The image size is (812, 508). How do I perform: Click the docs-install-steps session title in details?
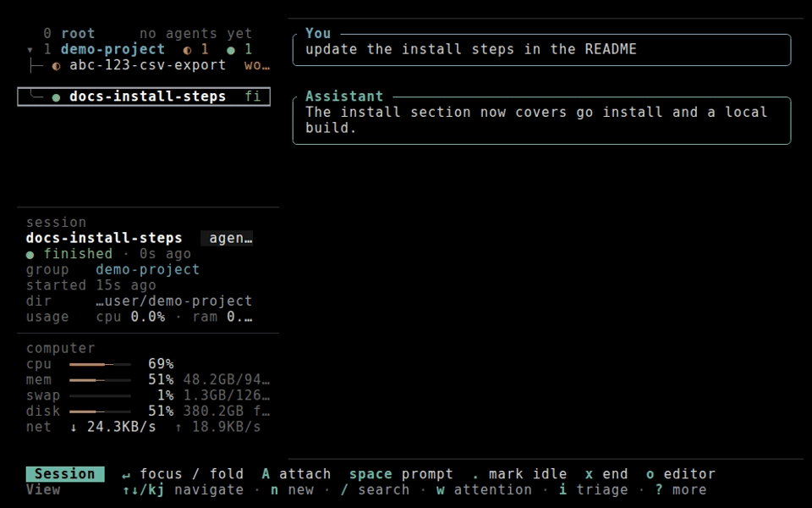104,238
